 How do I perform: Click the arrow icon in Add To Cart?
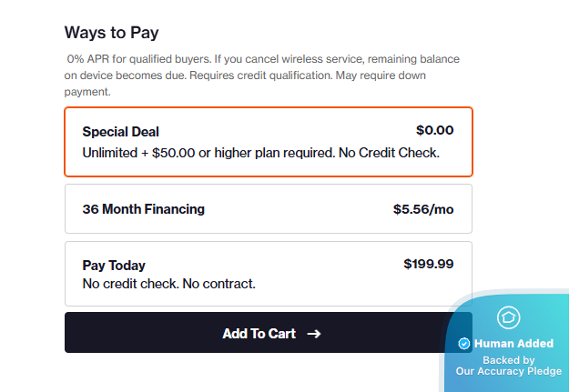click(314, 334)
